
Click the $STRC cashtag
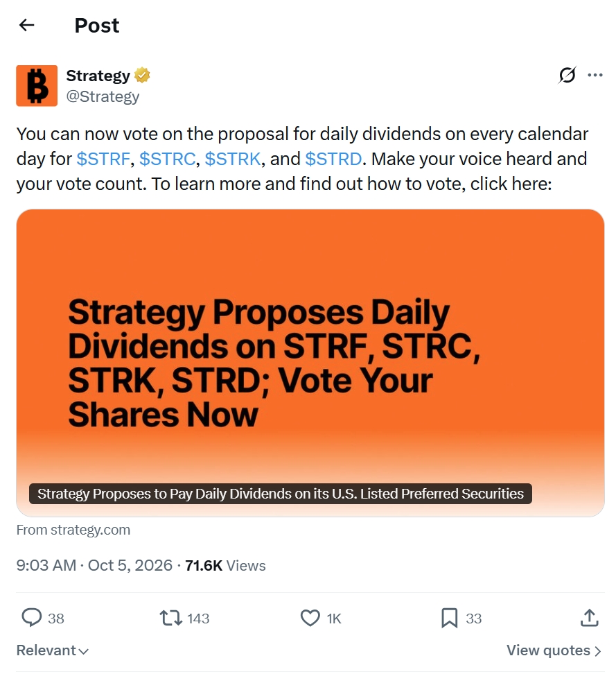click(168, 159)
